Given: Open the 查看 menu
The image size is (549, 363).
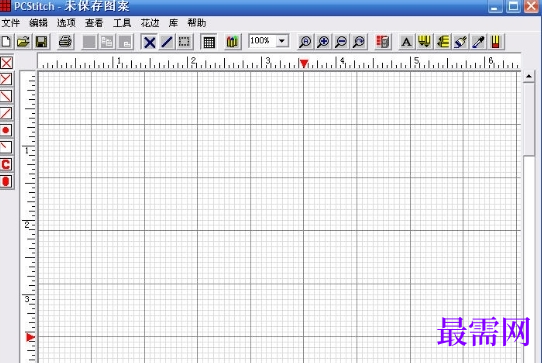Looking at the screenshot, I should point(94,23).
